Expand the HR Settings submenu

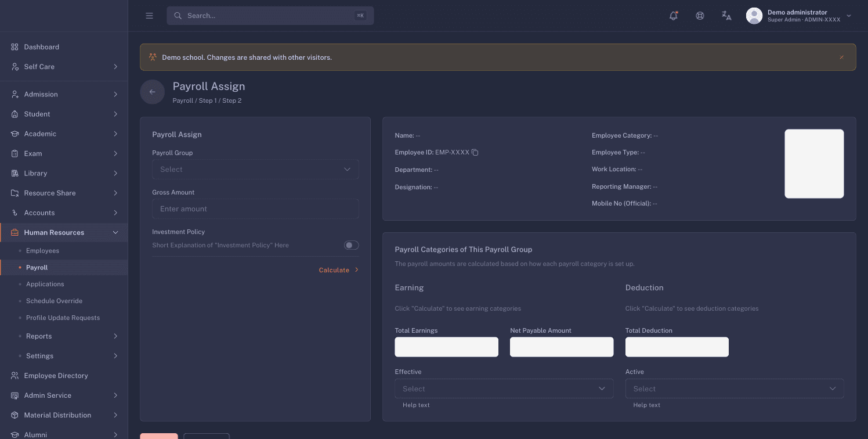coord(64,356)
